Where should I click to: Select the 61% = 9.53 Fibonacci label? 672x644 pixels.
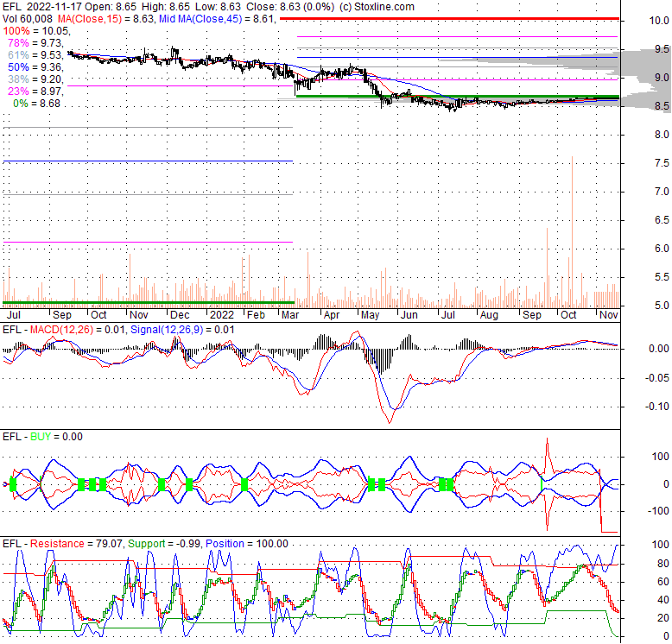coord(35,54)
